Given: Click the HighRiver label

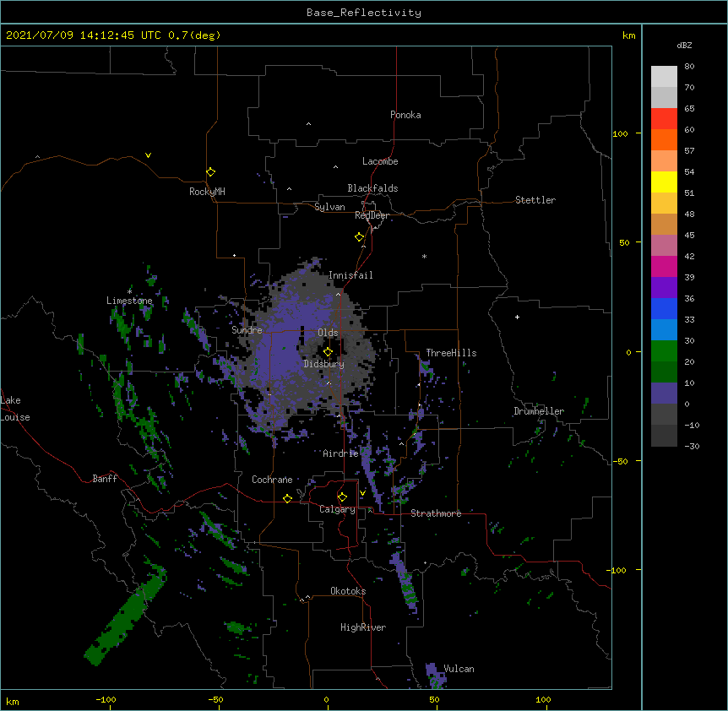Looking at the screenshot, I should tap(363, 627).
